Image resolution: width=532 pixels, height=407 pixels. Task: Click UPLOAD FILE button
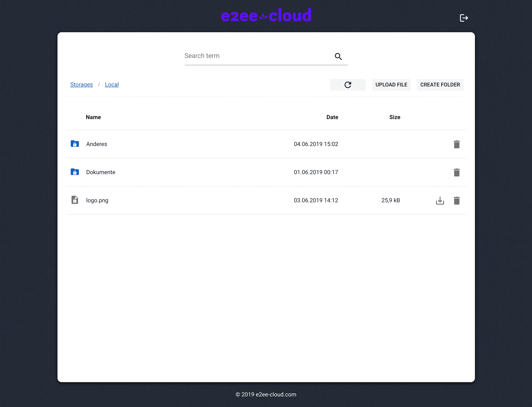(x=391, y=85)
